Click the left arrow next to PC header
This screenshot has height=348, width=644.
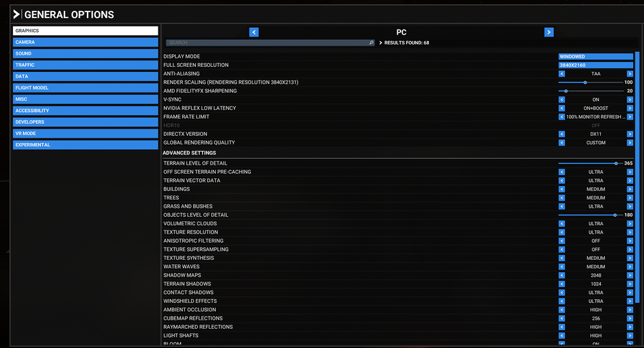254,32
